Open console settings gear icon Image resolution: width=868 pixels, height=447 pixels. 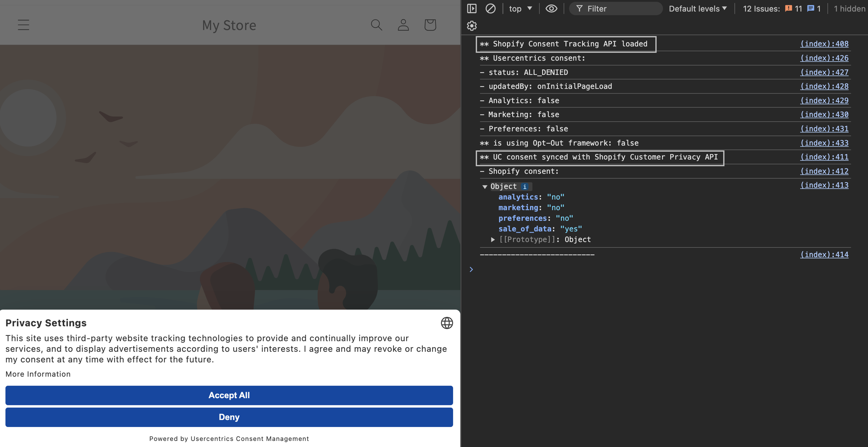pos(472,26)
